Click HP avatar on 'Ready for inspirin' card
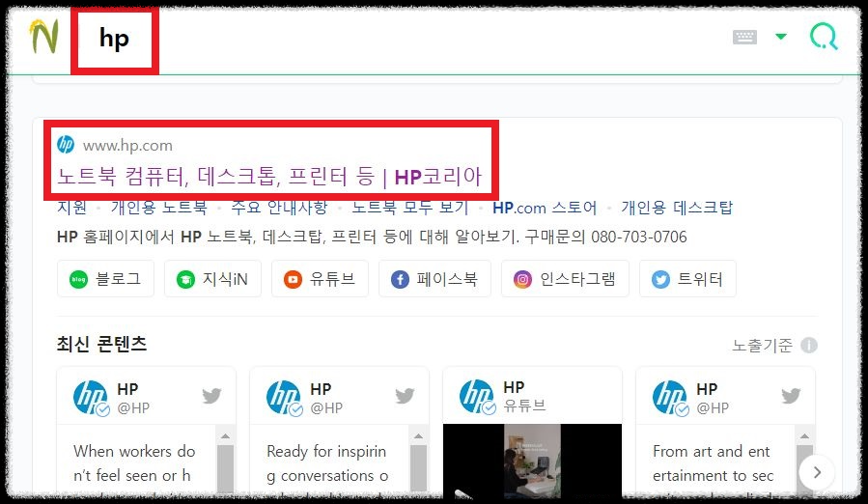868x504 pixels. pyautogui.click(x=284, y=397)
